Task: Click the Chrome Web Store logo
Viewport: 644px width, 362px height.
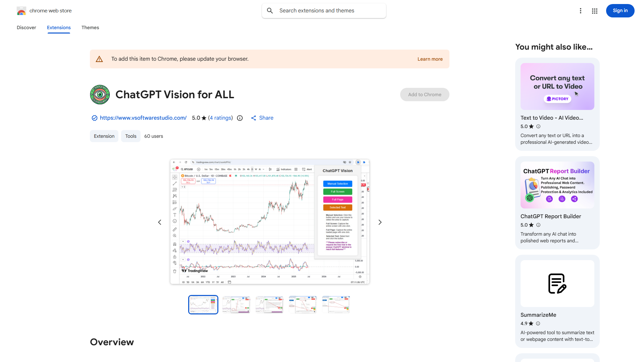Action: 21,11
